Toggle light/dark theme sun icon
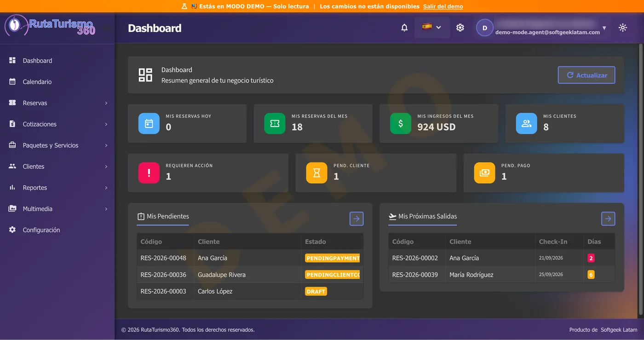Image resolution: width=644 pixels, height=340 pixels. pyautogui.click(x=623, y=28)
